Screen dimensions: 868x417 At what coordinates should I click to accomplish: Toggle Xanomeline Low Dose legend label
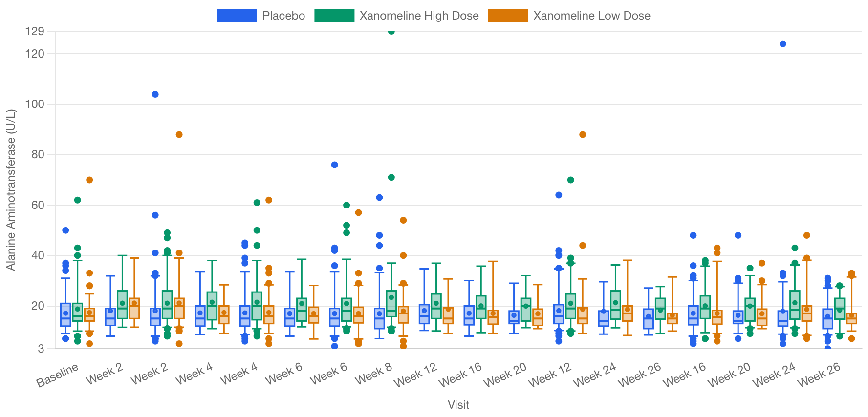click(x=592, y=16)
